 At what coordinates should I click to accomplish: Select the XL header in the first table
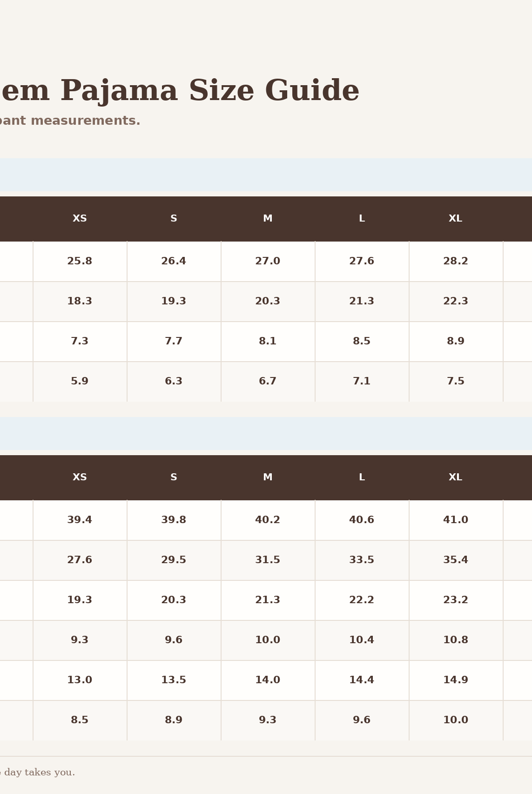(456, 219)
